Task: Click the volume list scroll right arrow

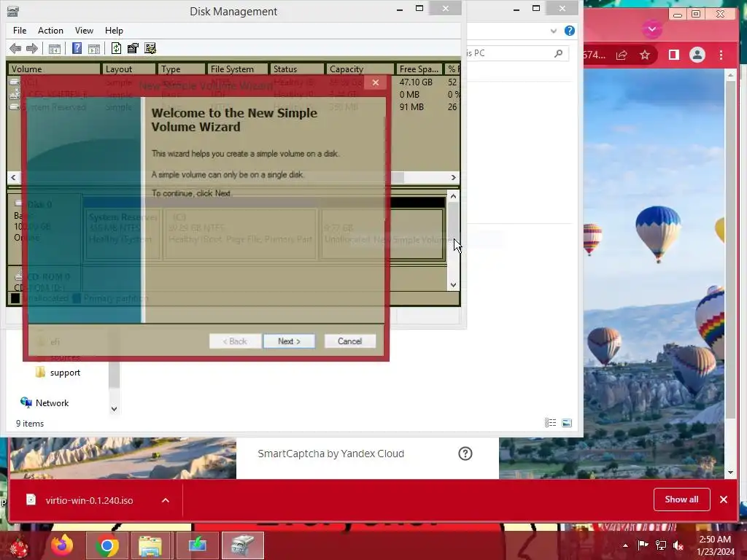Action: click(453, 178)
